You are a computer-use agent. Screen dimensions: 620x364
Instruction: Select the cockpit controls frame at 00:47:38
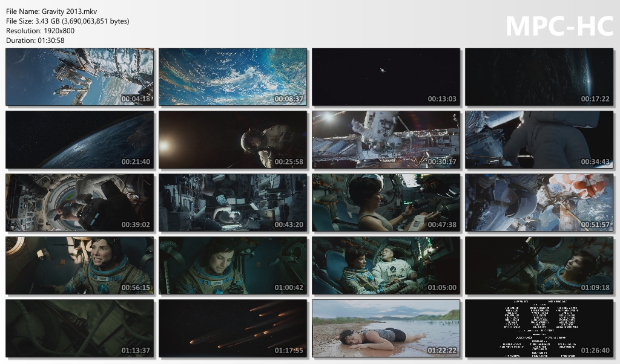pos(386,203)
